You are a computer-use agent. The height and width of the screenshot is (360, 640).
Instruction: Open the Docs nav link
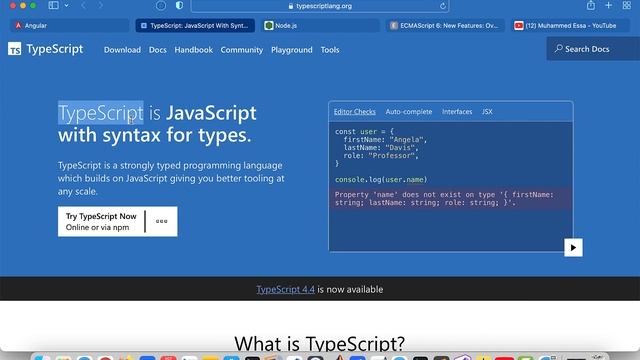click(x=158, y=50)
